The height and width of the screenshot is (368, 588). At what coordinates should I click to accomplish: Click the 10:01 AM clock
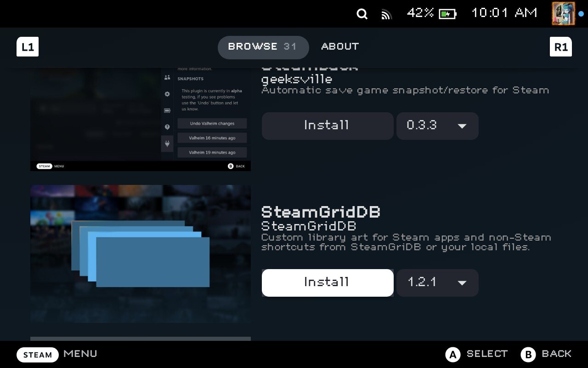pos(504,13)
